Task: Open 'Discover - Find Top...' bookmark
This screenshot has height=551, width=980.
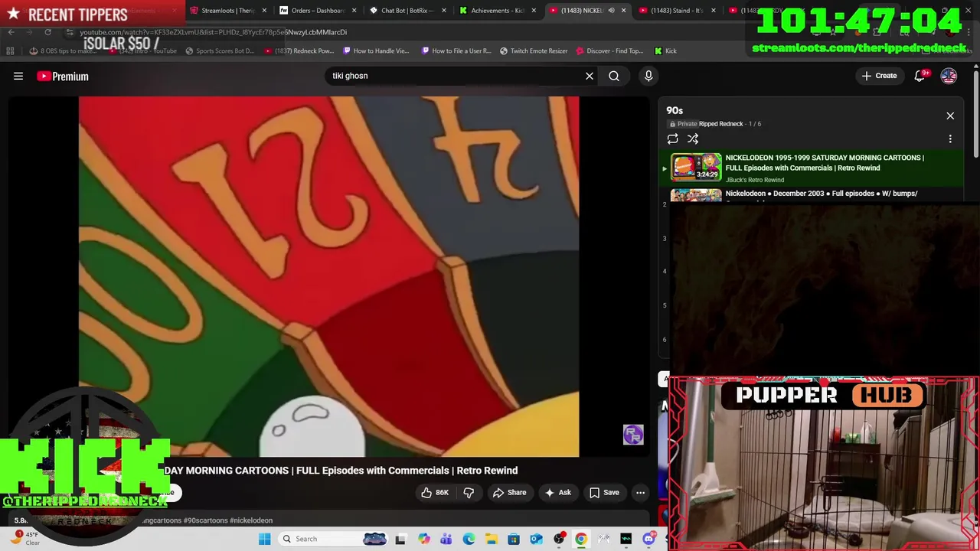Action: click(x=609, y=51)
